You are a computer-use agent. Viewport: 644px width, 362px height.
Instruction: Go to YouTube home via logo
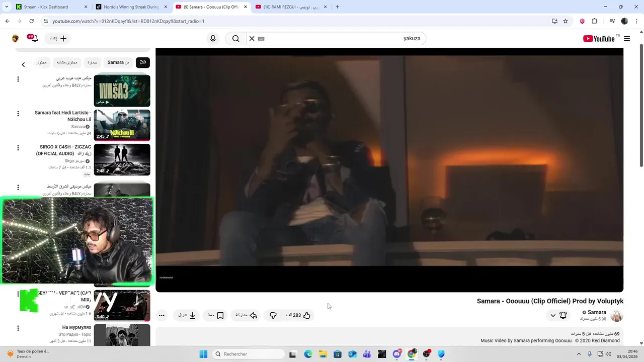pos(599,39)
